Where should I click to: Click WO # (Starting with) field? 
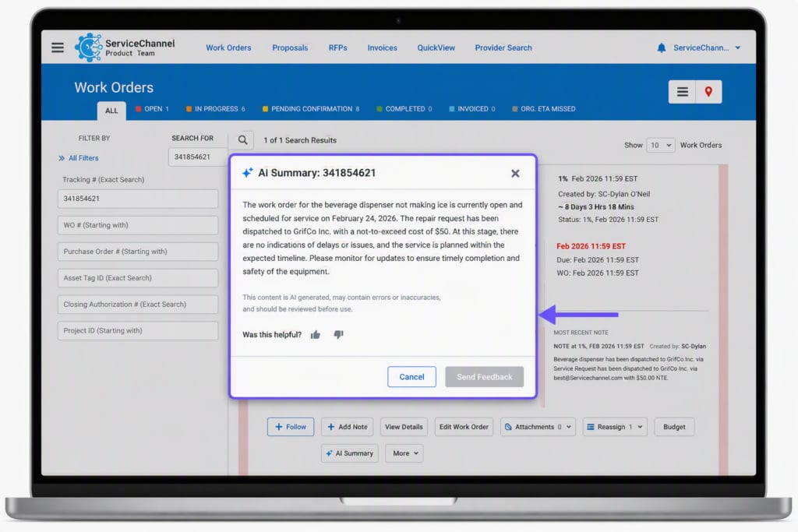tap(138, 225)
